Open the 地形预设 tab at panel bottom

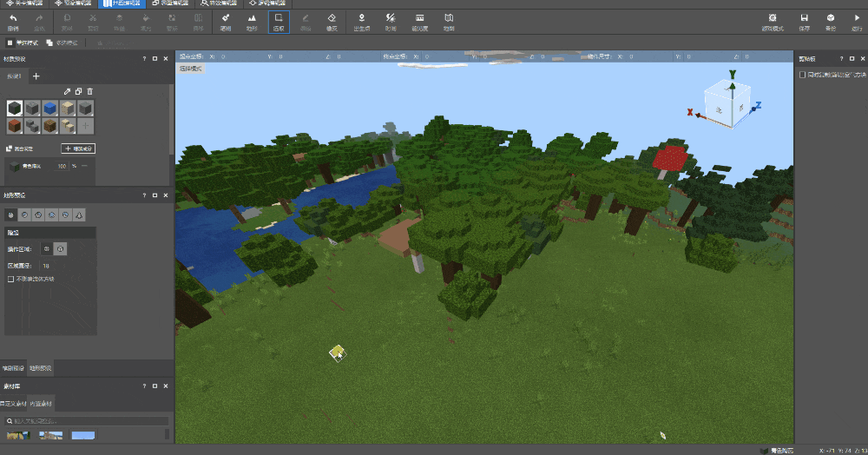[41, 368]
